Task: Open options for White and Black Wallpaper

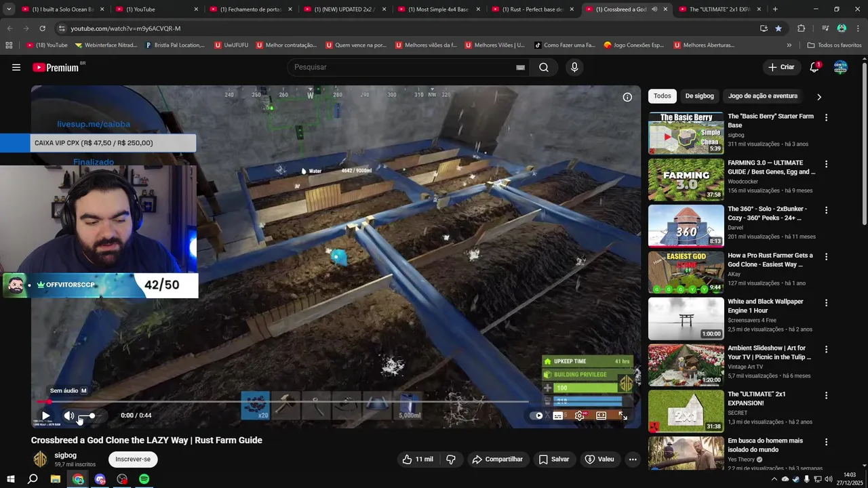Action: (826, 302)
